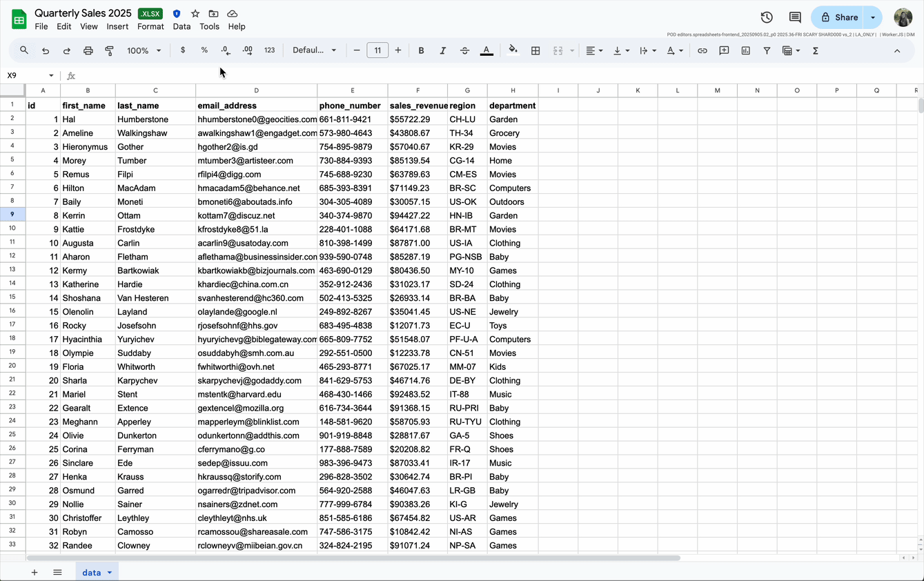924x581 pixels.
Task: Insert a chart from toolbar
Action: coord(745,50)
